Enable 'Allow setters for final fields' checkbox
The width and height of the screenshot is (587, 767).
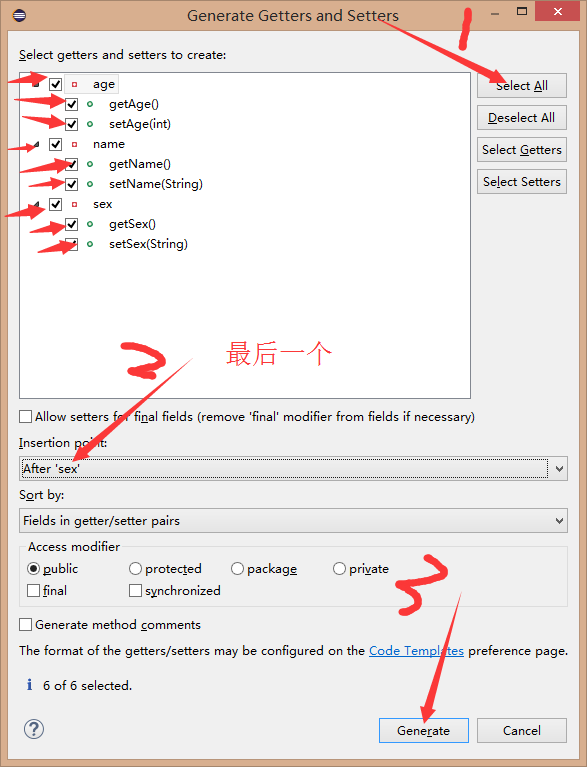tap(25, 417)
